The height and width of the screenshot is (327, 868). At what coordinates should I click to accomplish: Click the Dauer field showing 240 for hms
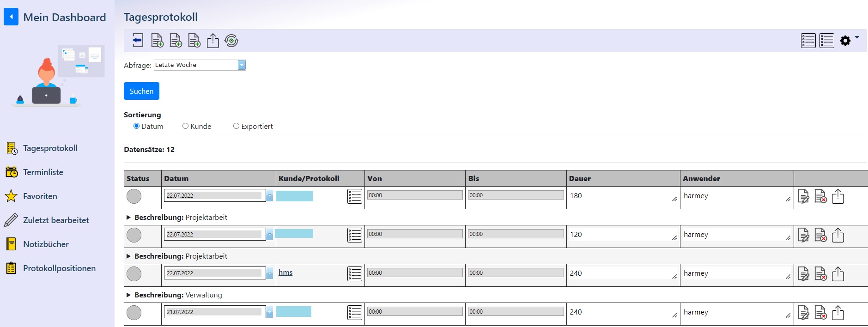pyautogui.click(x=619, y=273)
